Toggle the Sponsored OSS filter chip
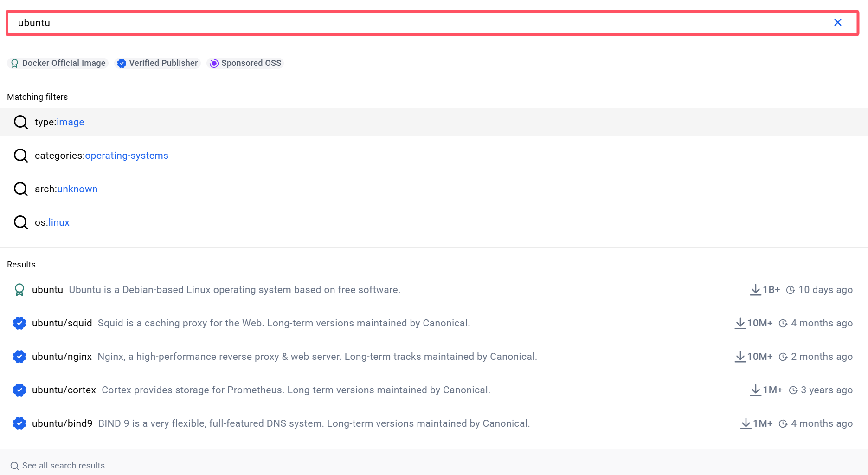The image size is (868, 475). pos(245,63)
